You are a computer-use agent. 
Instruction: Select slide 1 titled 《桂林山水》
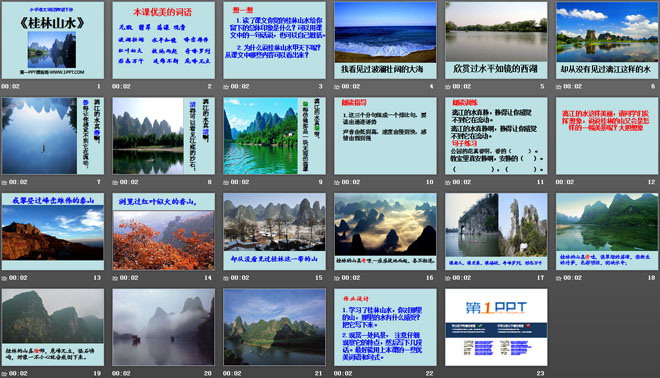pos(53,40)
